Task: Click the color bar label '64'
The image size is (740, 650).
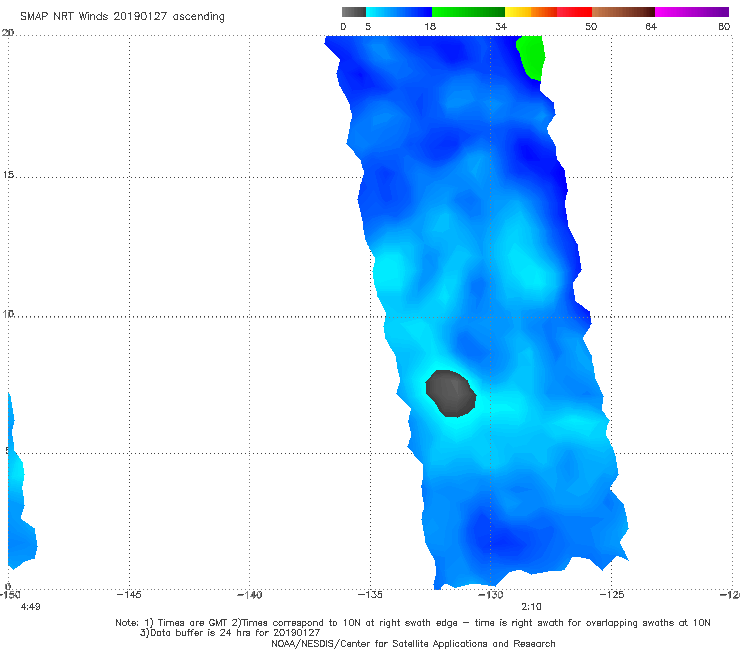Action: click(651, 26)
